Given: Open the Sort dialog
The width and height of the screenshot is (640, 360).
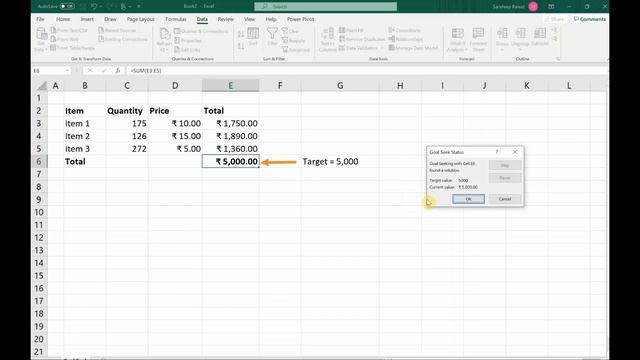Looking at the screenshot, I should 253,36.
